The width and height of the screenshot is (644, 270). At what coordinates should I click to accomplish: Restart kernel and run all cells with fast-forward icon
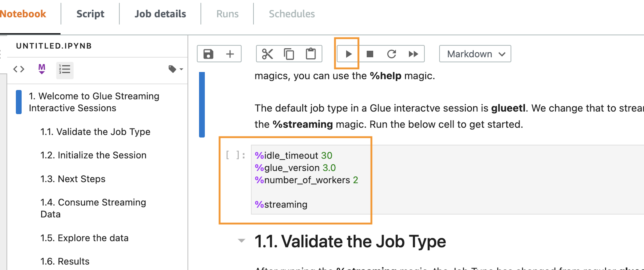coord(413,54)
